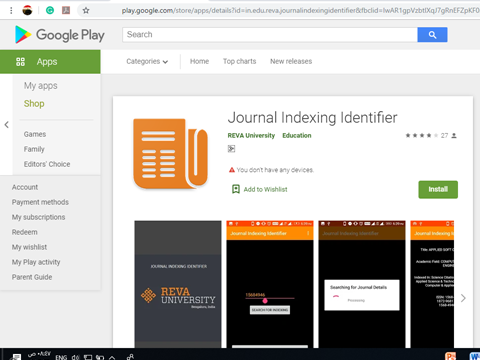The width and height of the screenshot is (480, 360).
Task: Open Chrome's three-dot menu
Action: [11, 11]
